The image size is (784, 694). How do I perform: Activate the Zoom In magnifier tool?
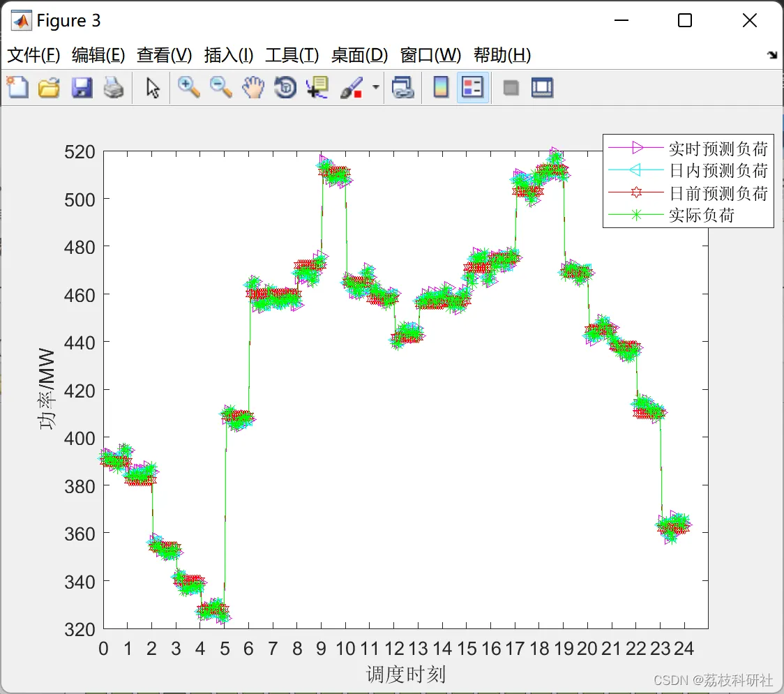[188, 87]
